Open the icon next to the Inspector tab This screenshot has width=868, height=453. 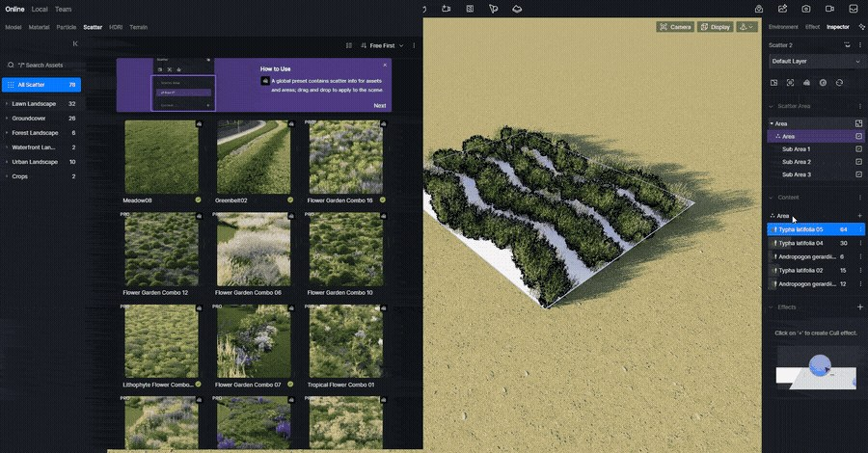click(861, 27)
